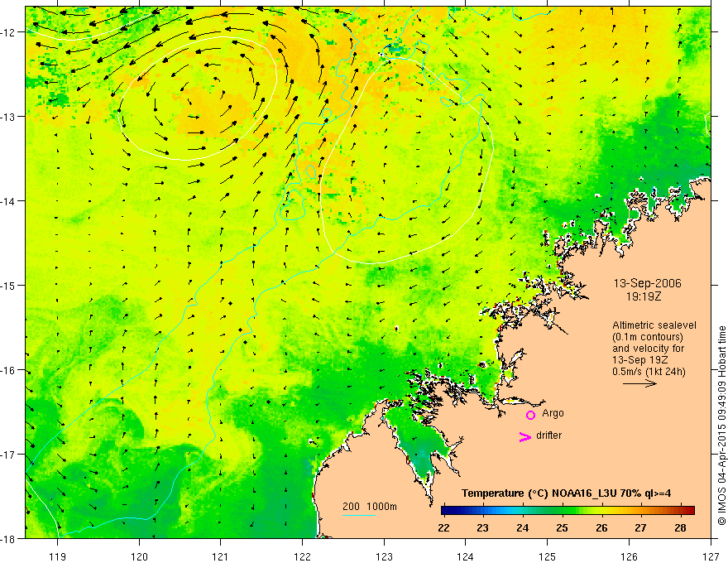Viewport: 728px width, 563px height.
Task: Click the longitude axis label '125'
Action: coord(548,556)
